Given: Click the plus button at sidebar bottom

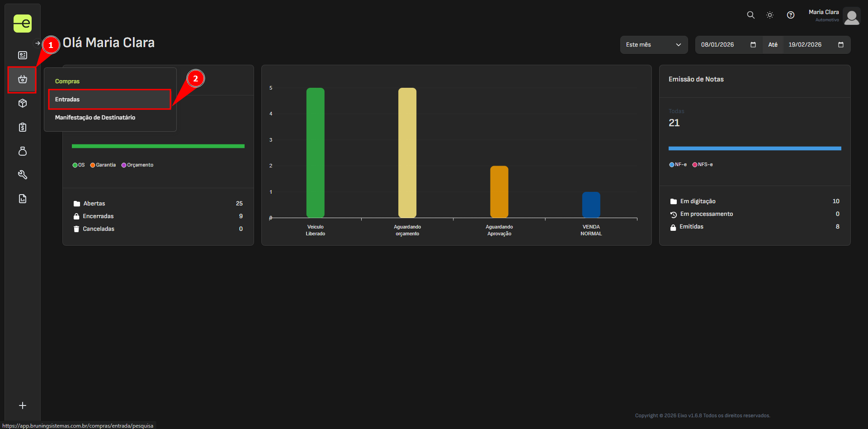Looking at the screenshot, I should pyautogui.click(x=23, y=405).
